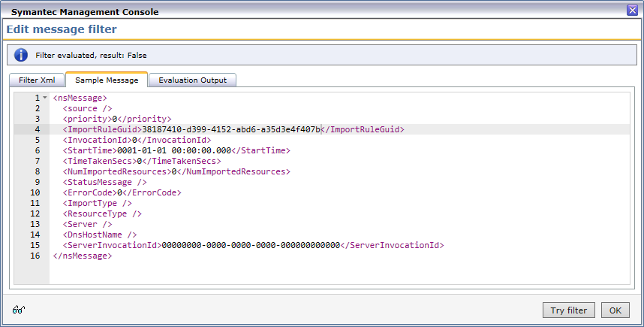
Task: Select the Sample Message tab
Action: pos(107,80)
